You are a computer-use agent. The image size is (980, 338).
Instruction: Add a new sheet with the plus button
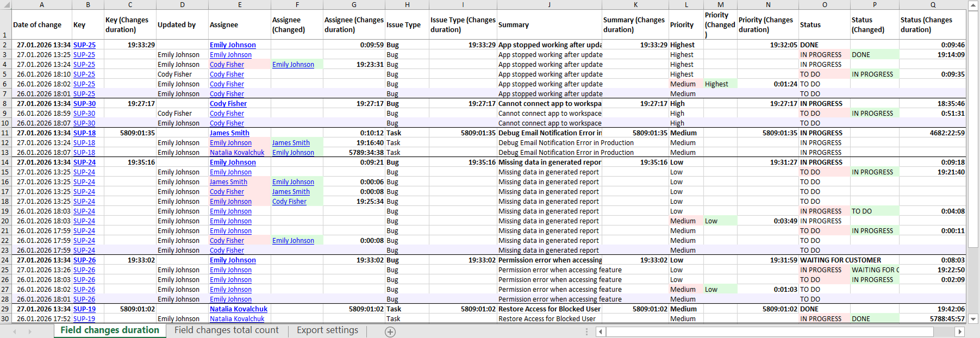(390, 331)
